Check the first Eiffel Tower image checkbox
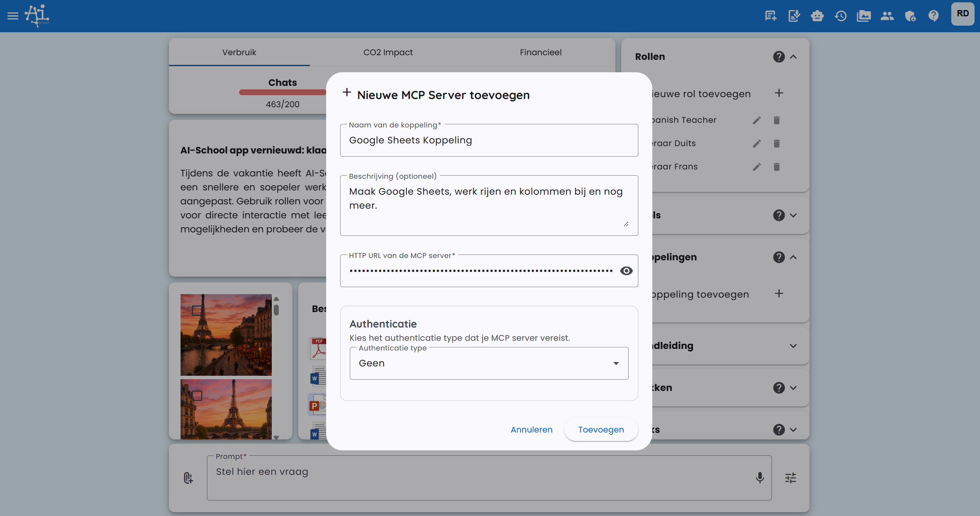 (x=197, y=310)
